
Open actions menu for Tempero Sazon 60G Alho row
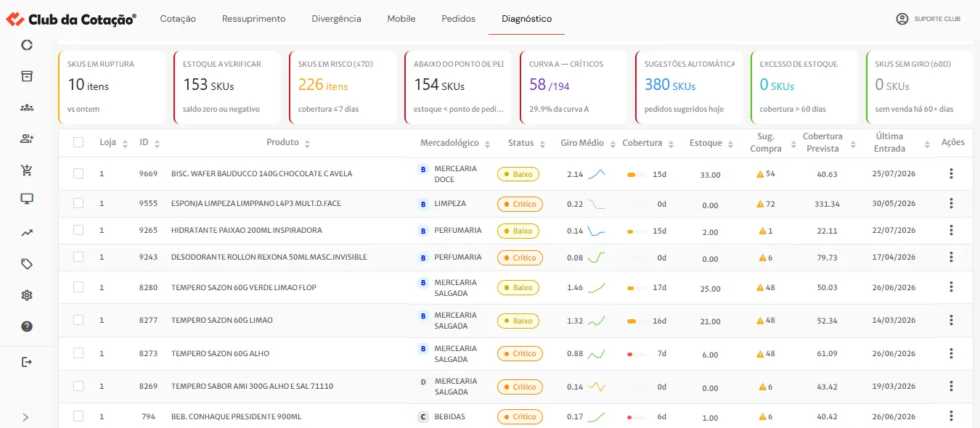(951, 353)
